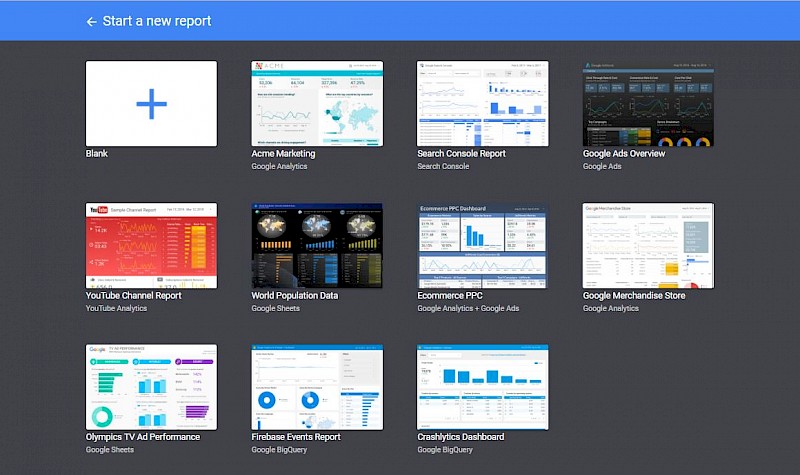Open the Crashlytics Dashboard thumbnail
The image size is (800, 475).
483,387
